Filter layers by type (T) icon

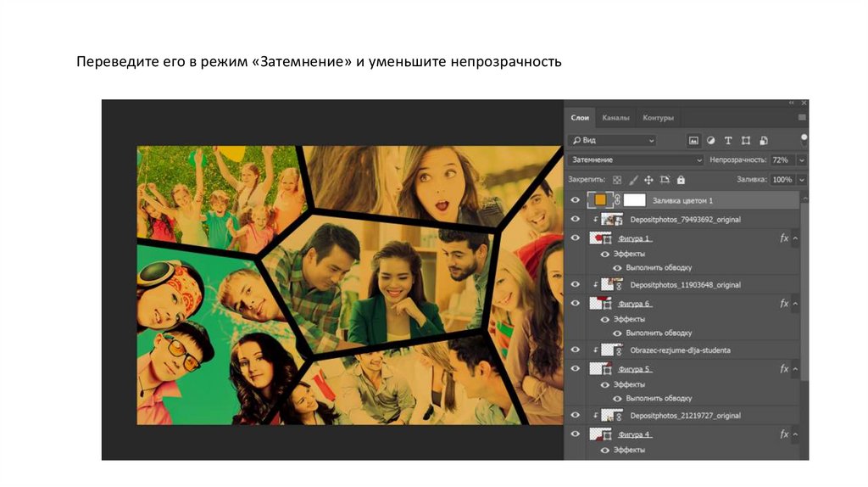coord(728,140)
